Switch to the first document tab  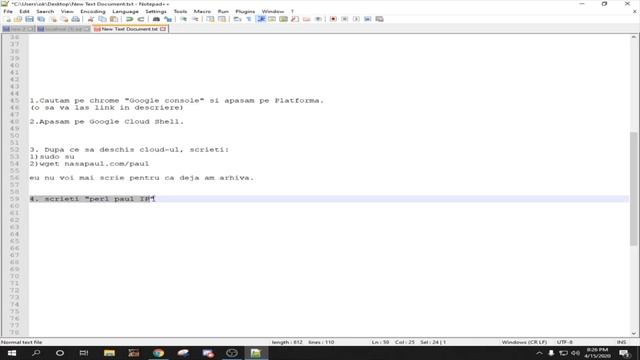click(18, 29)
